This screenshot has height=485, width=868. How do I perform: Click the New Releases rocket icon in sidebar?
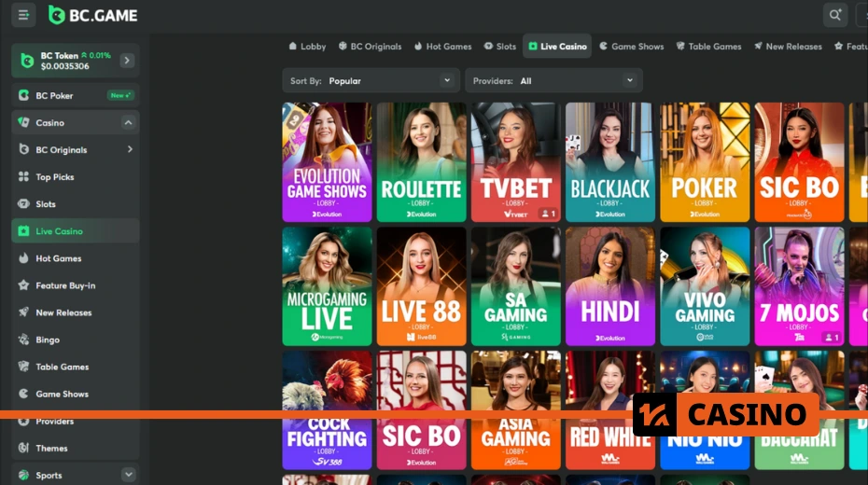(24, 312)
